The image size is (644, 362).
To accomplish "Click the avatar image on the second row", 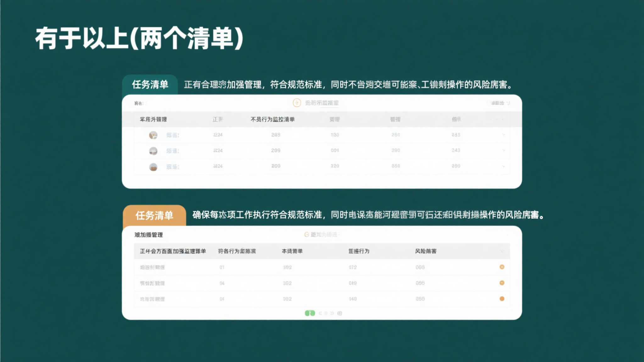I will click(153, 151).
